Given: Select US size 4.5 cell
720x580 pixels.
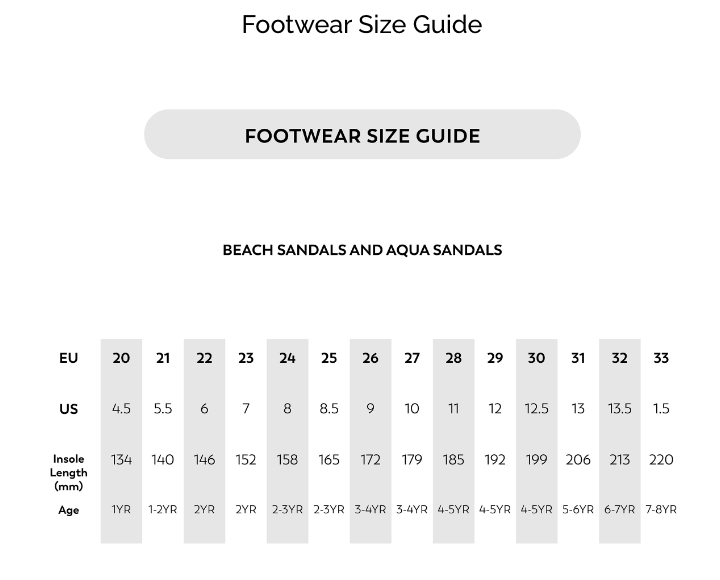Looking at the screenshot, I should (x=121, y=409).
